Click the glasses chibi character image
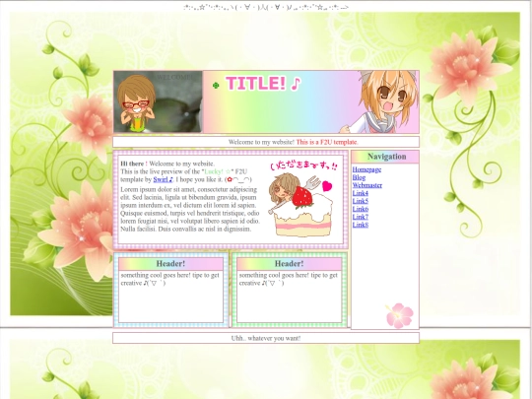532x399 pixels. (136, 103)
